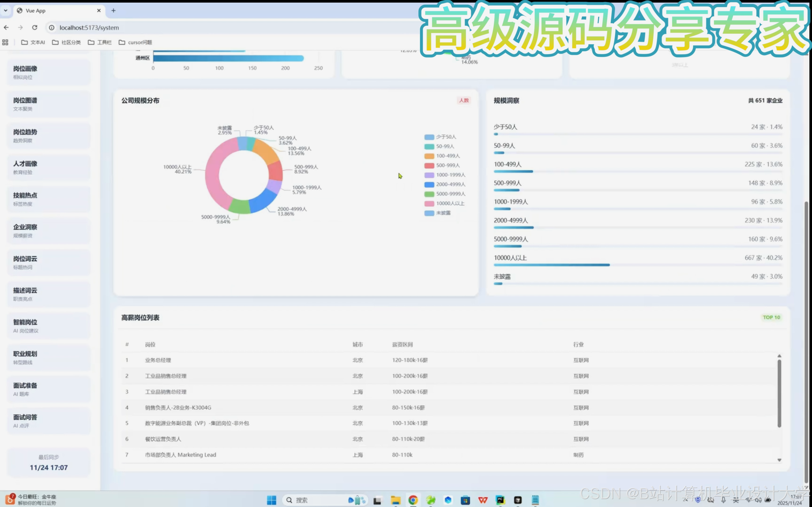Reload the page with the browser refresh icon
The width and height of the screenshot is (812, 507).
35,27
